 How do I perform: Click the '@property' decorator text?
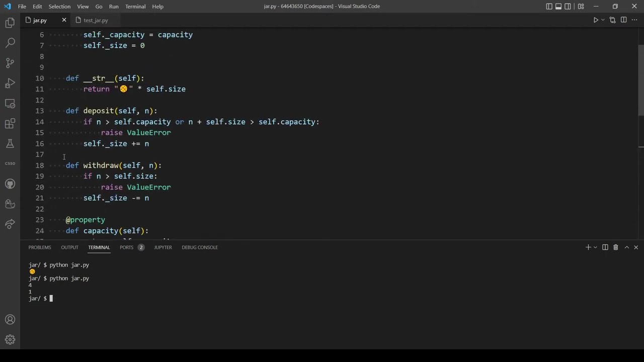[x=86, y=220]
